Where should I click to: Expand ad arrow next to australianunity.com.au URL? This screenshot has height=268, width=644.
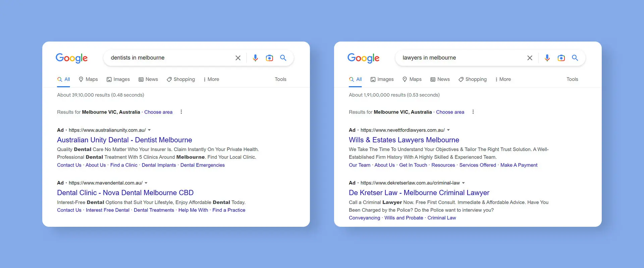coord(149,130)
